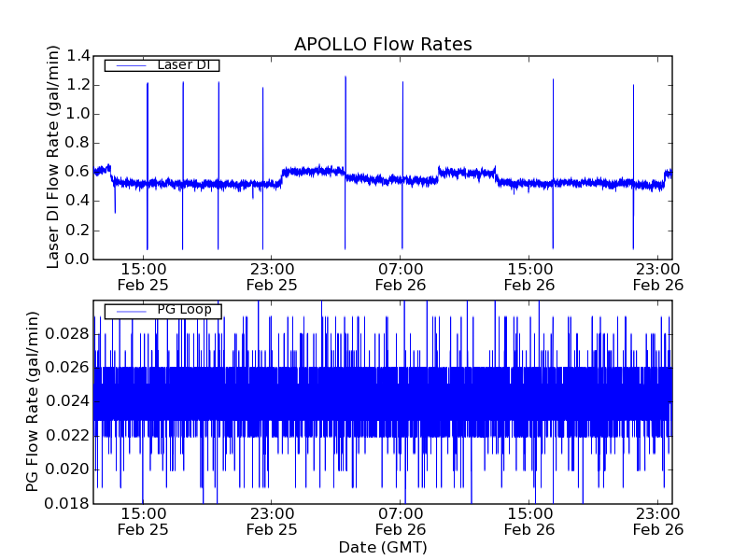Click the 0.018 tick on PG axis
747x560 pixels.
pos(71,503)
